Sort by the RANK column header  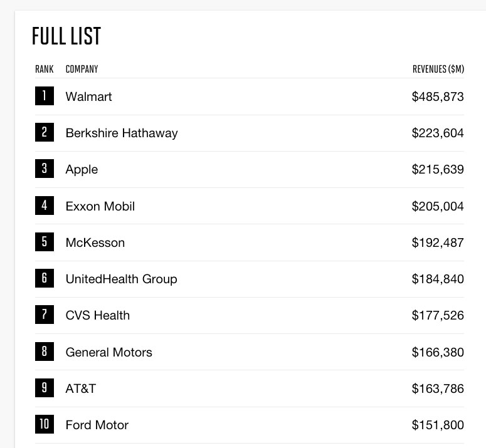[x=45, y=69]
